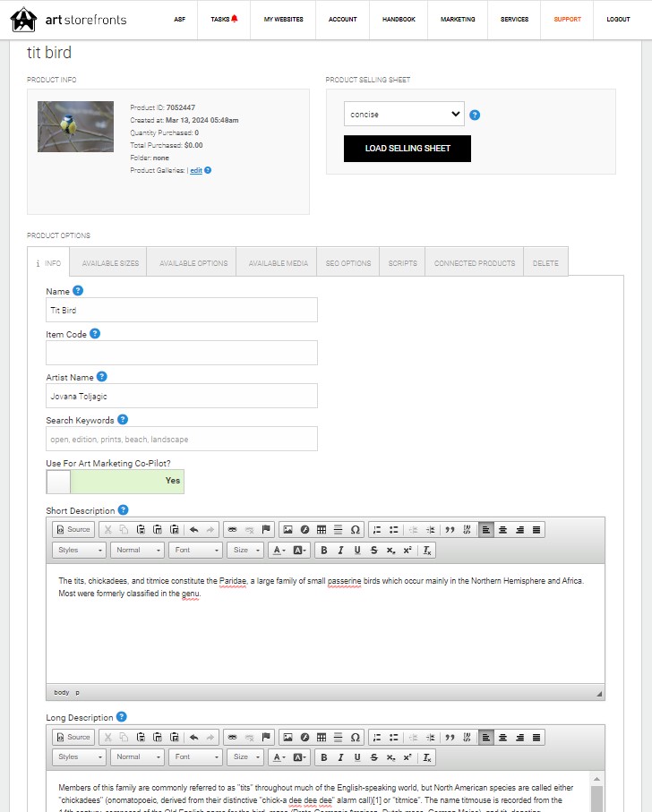The image size is (652, 812).
Task: Click block quote icon in Short Description toolbar
Action: (450, 529)
